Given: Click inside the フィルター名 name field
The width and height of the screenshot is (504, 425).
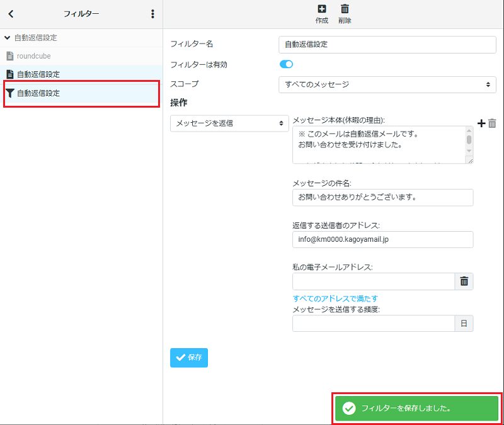Looking at the screenshot, I should [x=387, y=45].
